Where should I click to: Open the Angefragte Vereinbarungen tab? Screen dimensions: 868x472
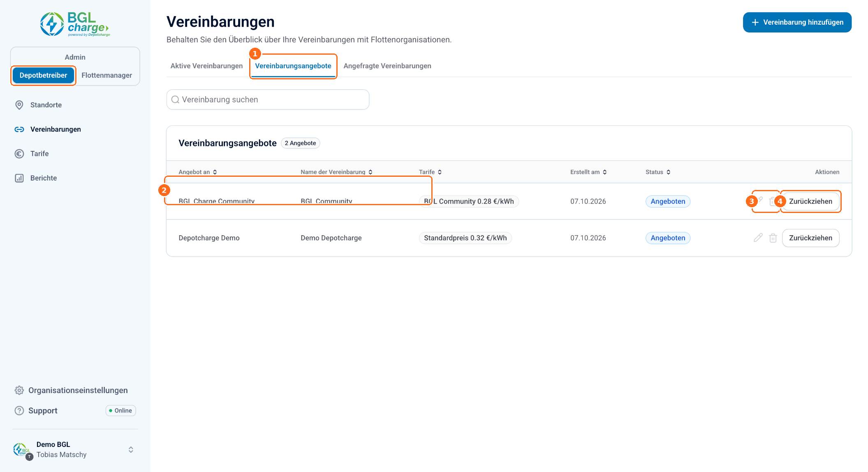pos(387,66)
